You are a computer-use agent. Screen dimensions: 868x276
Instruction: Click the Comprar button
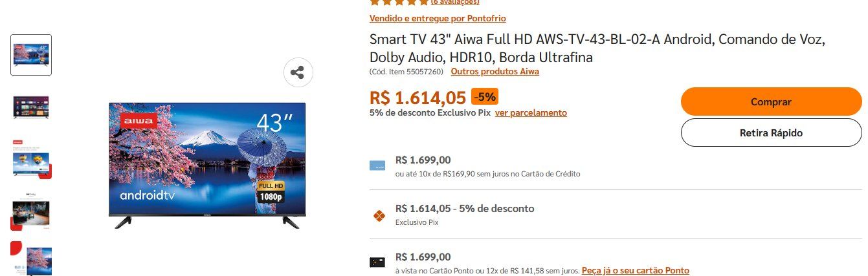coord(771,101)
